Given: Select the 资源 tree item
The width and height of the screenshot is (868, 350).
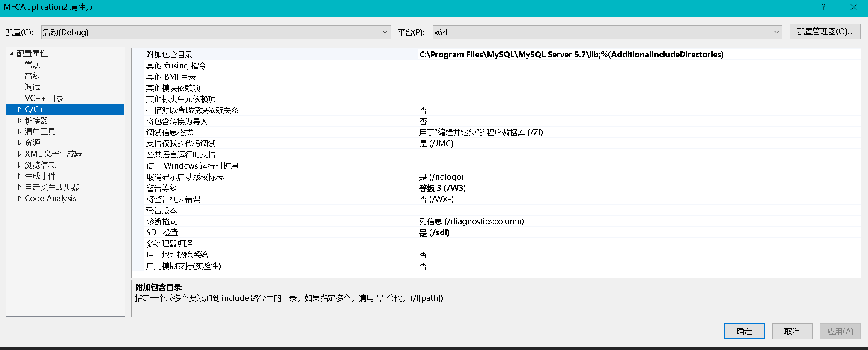Looking at the screenshot, I should pyautogui.click(x=33, y=143).
